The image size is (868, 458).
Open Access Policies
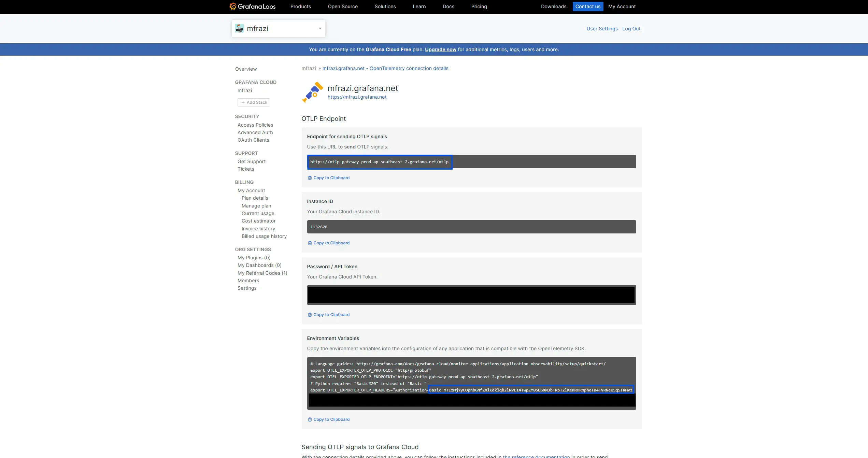click(255, 125)
